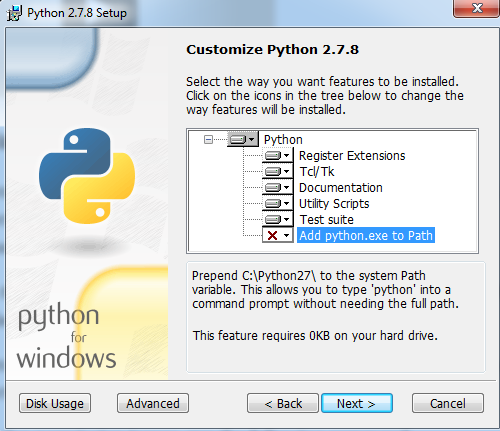Click the Documentation feature drive icon
Screen dimensions: 500x431
[x=273, y=187]
